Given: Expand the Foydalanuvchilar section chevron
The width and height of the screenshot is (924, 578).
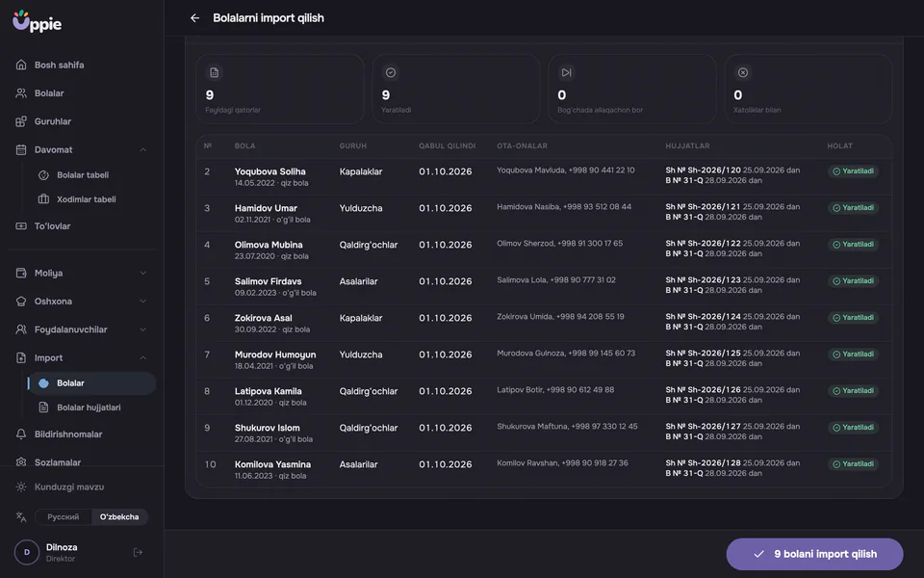Looking at the screenshot, I should click(x=142, y=329).
